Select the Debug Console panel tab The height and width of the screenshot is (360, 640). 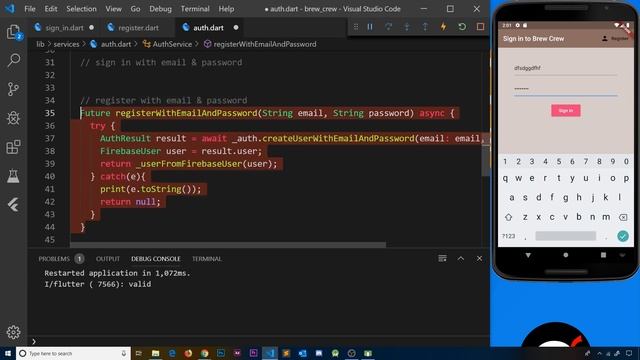click(x=156, y=259)
